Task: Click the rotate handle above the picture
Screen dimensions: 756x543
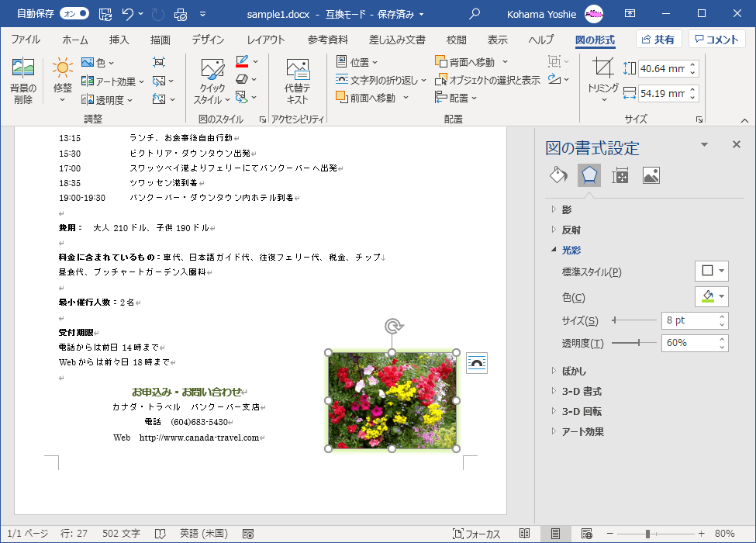Action: [x=393, y=327]
